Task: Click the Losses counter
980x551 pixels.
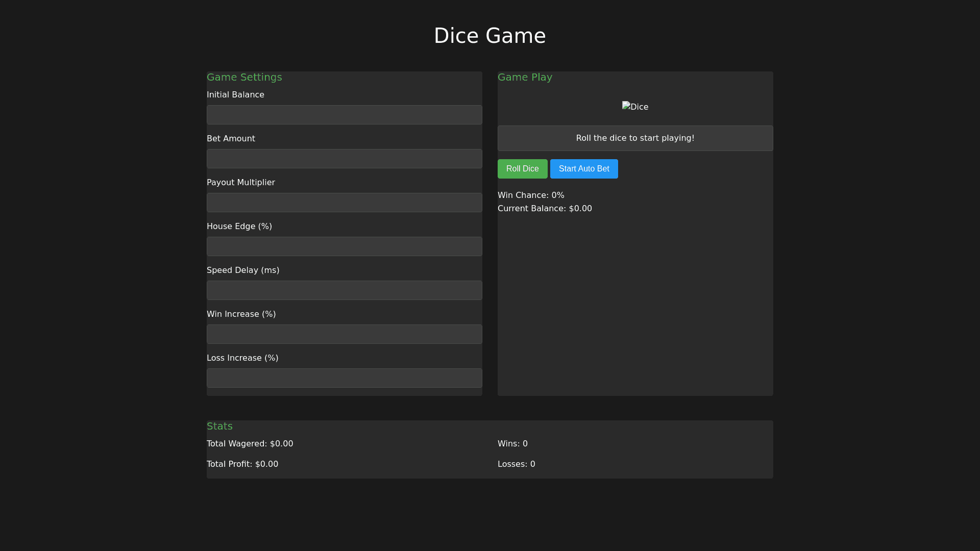Action: pyautogui.click(x=516, y=464)
